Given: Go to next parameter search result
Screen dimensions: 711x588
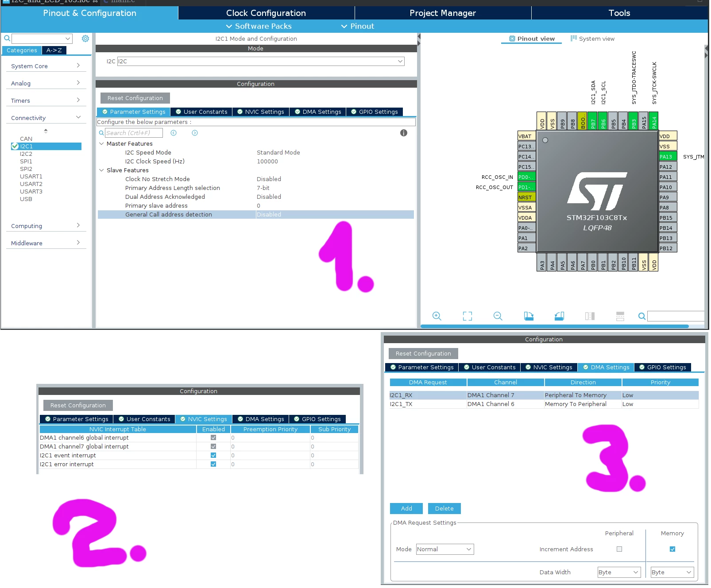Looking at the screenshot, I should pos(195,133).
